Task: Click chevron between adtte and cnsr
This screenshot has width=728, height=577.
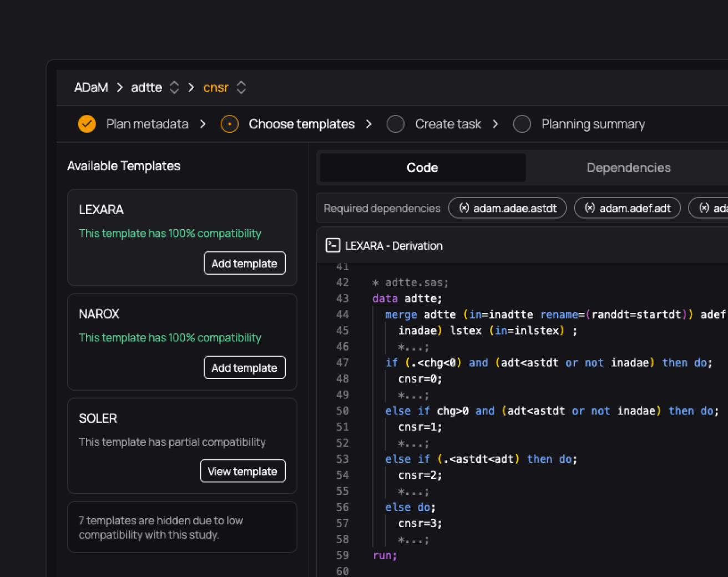Action: (191, 88)
